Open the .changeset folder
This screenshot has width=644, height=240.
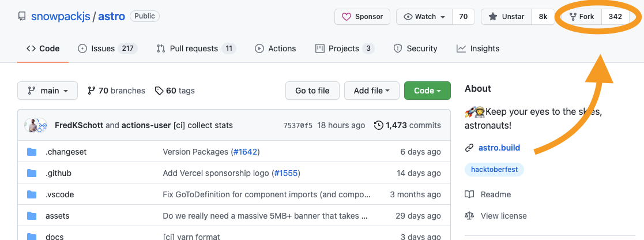pyautogui.click(x=66, y=152)
